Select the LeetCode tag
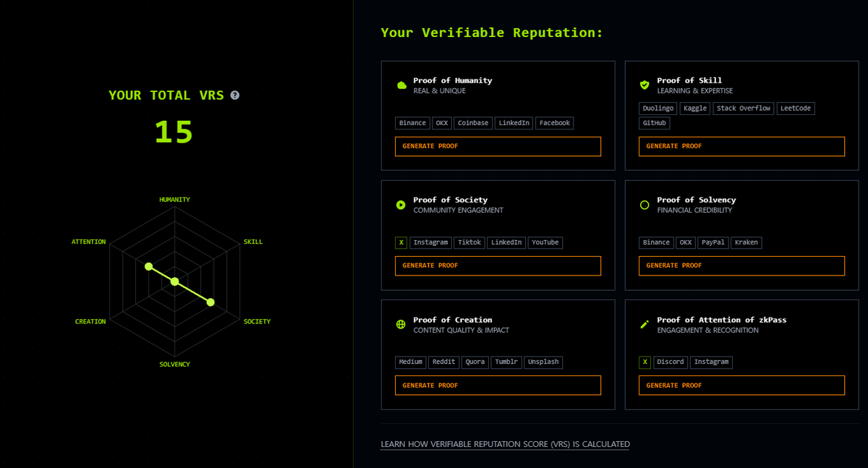This screenshot has height=468, width=868. coord(796,109)
